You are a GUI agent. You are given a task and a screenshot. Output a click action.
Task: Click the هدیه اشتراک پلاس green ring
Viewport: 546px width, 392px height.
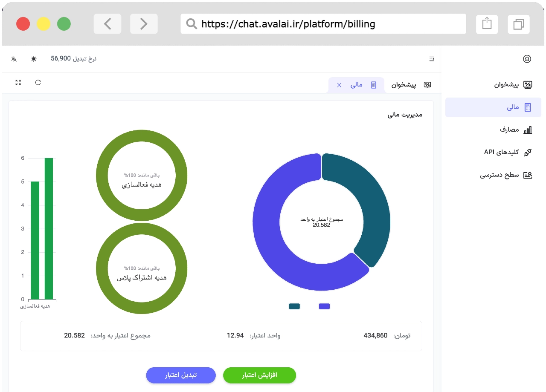[x=142, y=268]
